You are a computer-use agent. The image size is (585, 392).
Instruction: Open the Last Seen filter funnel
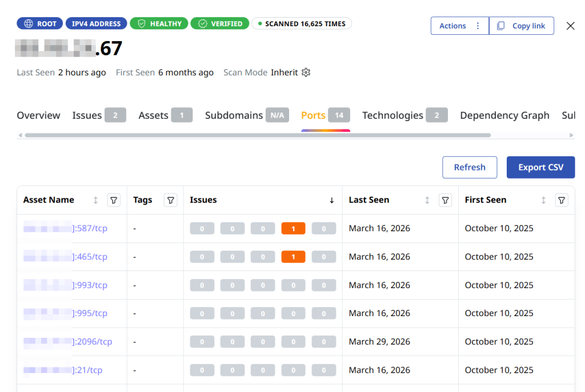(x=445, y=200)
